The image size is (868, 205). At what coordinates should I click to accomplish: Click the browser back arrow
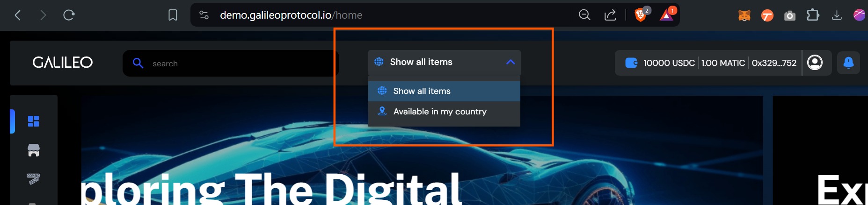(x=18, y=15)
